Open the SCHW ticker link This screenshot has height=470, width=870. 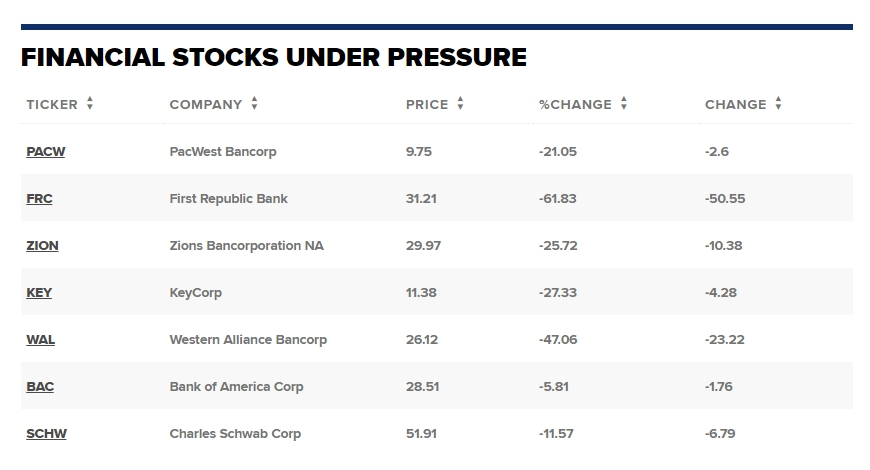pyautogui.click(x=46, y=434)
